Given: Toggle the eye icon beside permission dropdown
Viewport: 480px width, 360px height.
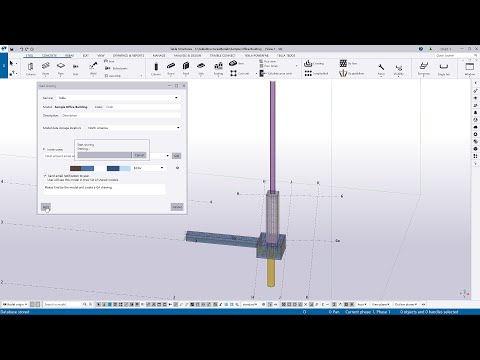Looking at the screenshot, I should [x=177, y=168].
